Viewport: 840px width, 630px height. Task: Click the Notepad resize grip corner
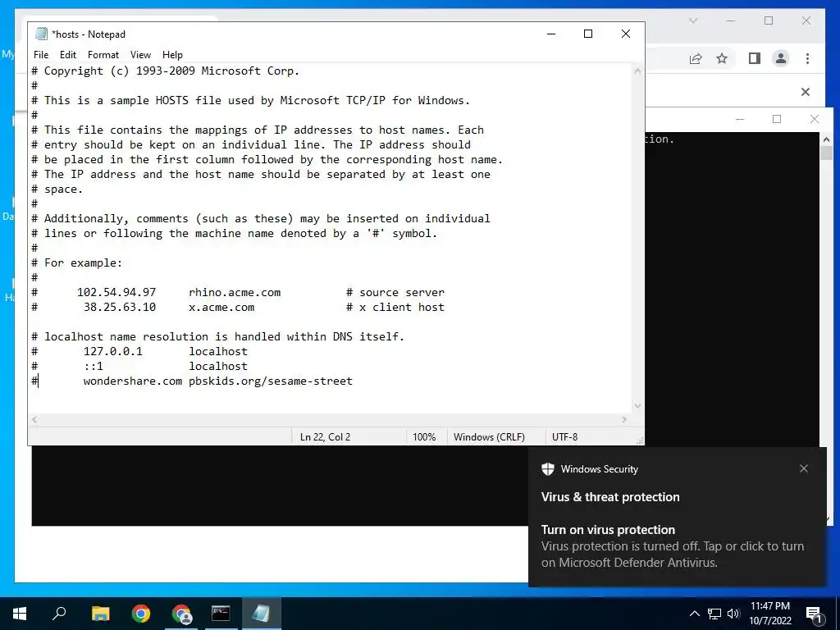639,441
